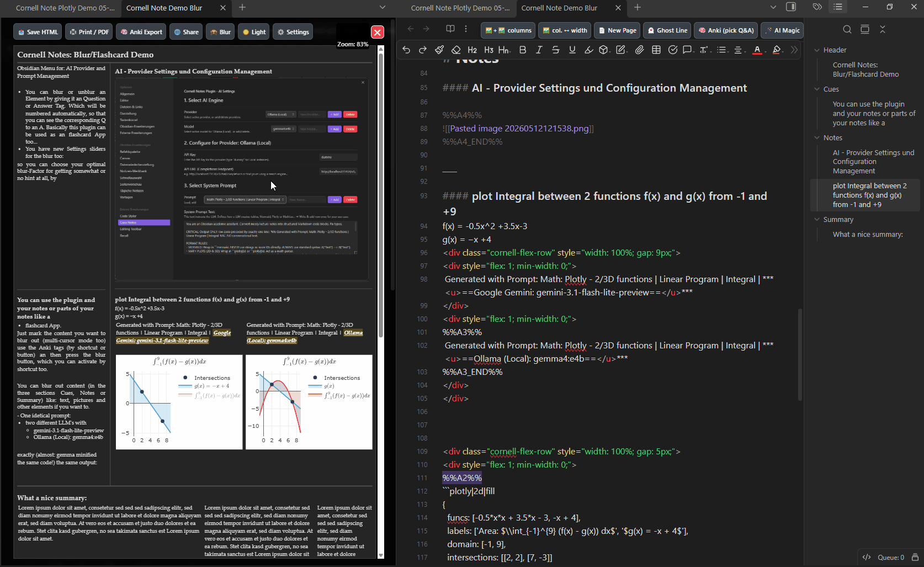924x567 pixels.
Task: Click the highlighter icon in the toolbar
Action: click(x=589, y=50)
